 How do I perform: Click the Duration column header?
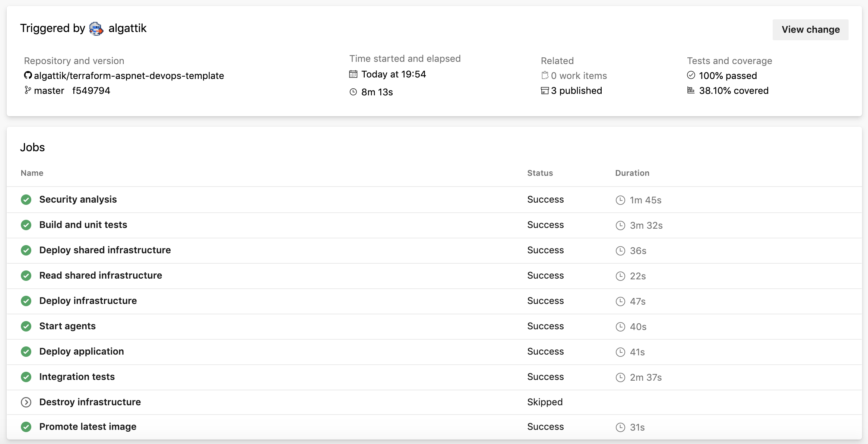click(x=632, y=173)
